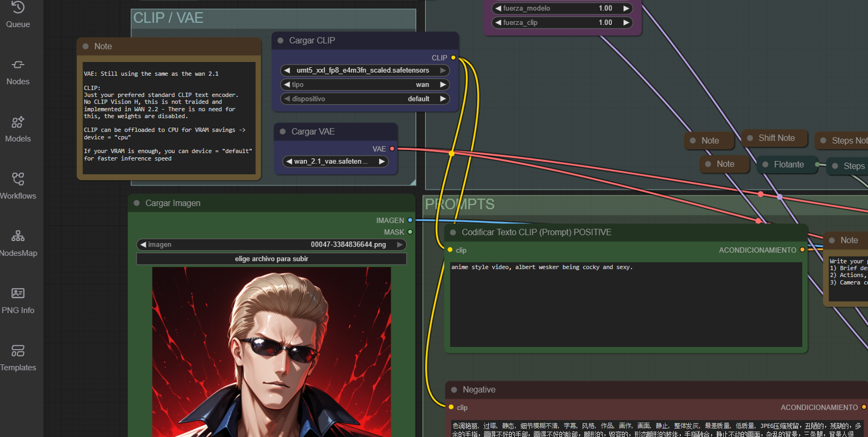Click the clip input socket of POSITIVE node

[x=450, y=250]
